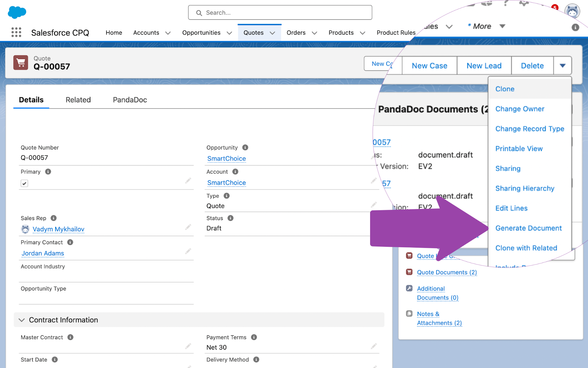Expand the Opportunities nav chevron
The image size is (588, 368).
click(x=229, y=33)
